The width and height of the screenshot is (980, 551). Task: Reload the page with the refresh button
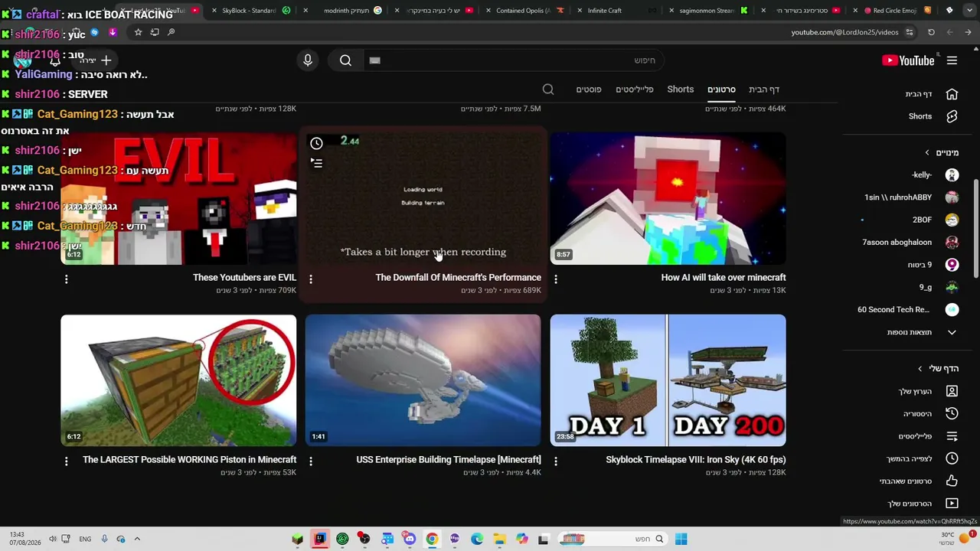click(931, 32)
